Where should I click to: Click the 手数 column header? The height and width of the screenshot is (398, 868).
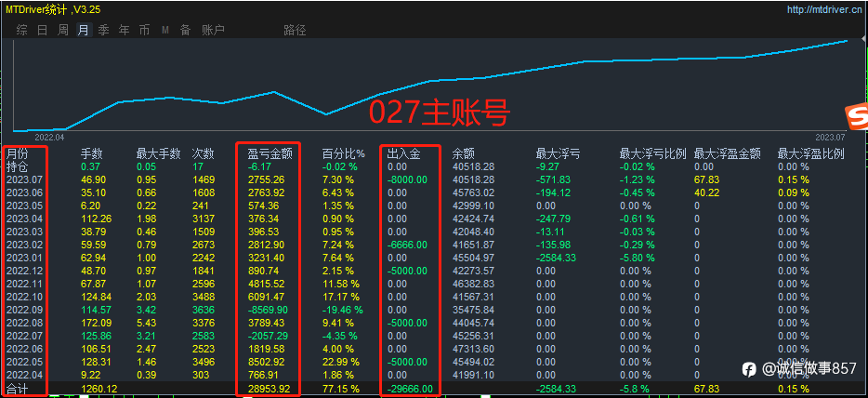pyautogui.click(x=92, y=154)
